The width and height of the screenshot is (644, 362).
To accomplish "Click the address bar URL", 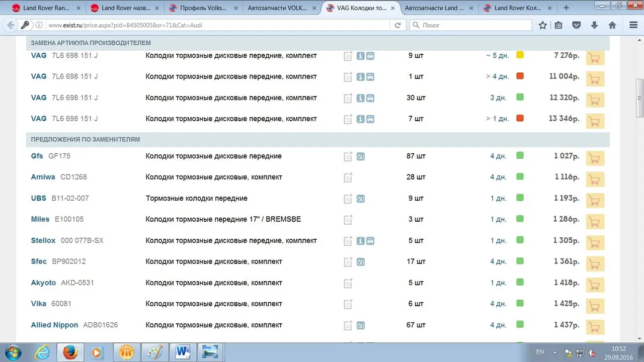I will tap(126, 25).
